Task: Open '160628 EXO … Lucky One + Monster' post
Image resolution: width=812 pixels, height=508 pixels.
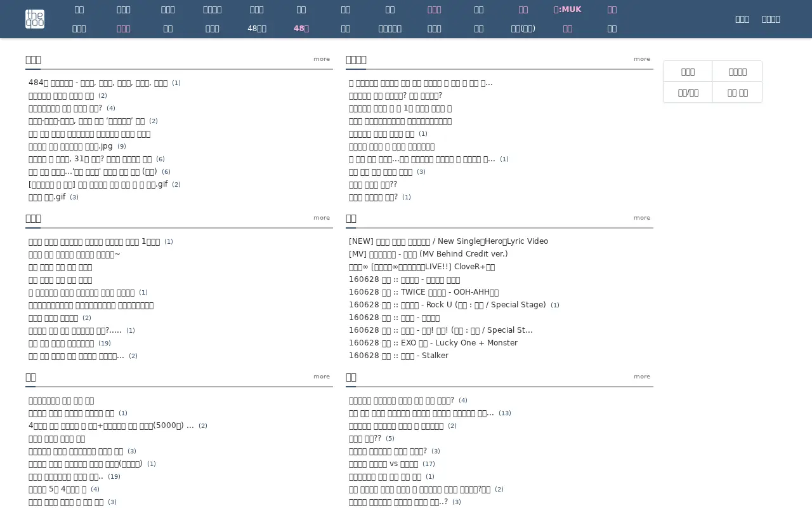Action: [433, 343]
